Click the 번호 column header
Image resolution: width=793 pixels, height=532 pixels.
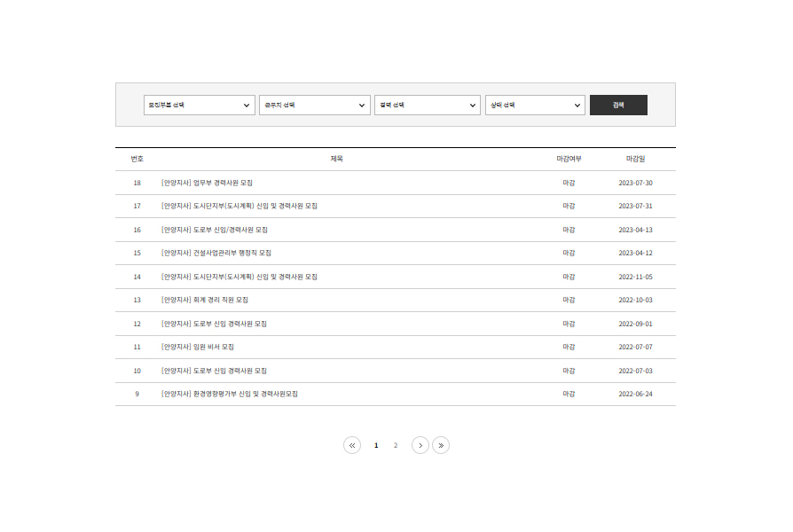coord(137,159)
